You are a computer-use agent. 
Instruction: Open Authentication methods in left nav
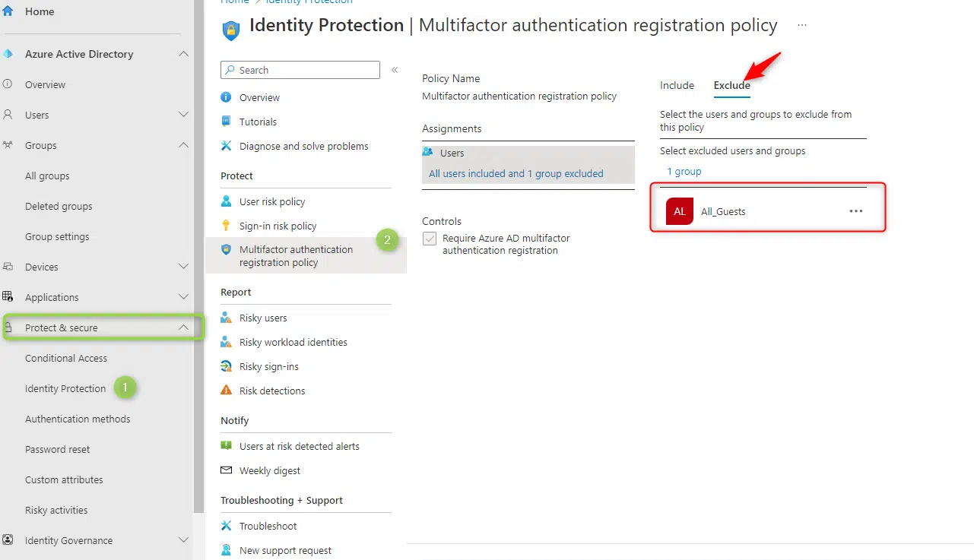[x=78, y=419]
